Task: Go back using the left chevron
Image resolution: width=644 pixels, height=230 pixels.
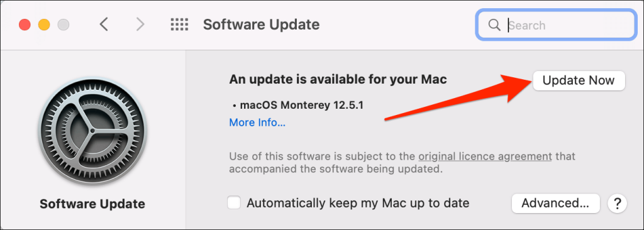Action: coord(104,25)
